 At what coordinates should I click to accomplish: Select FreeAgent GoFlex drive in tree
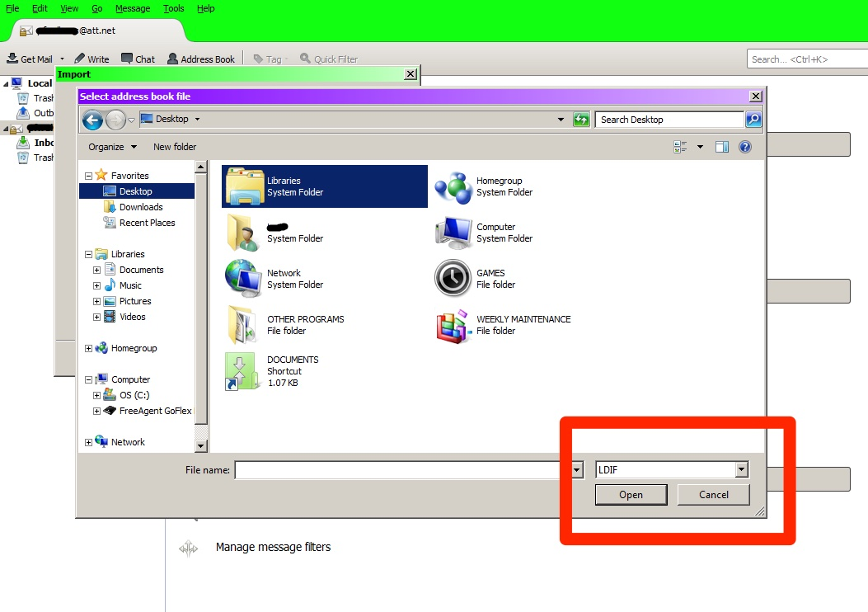pyautogui.click(x=148, y=411)
